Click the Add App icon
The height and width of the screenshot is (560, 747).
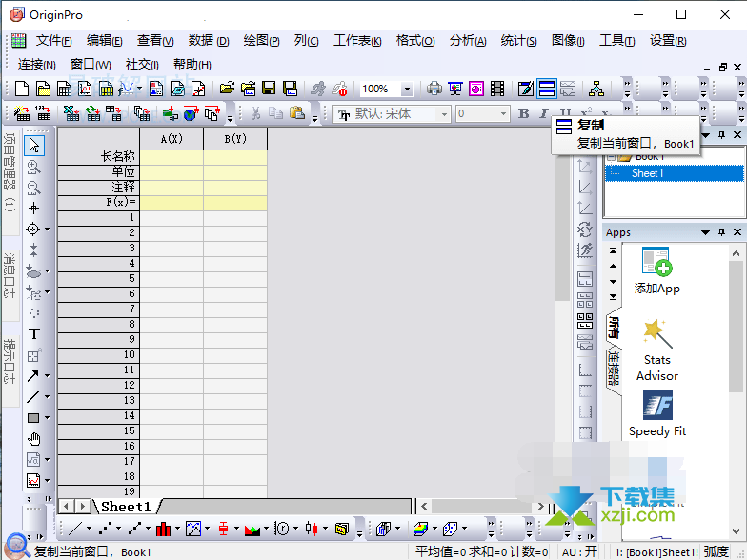click(x=656, y=270)
